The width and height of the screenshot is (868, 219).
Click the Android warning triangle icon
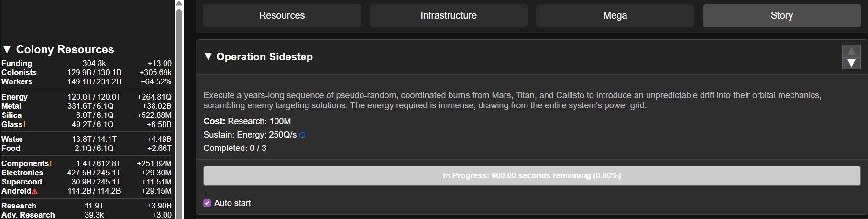coord(35,191)
